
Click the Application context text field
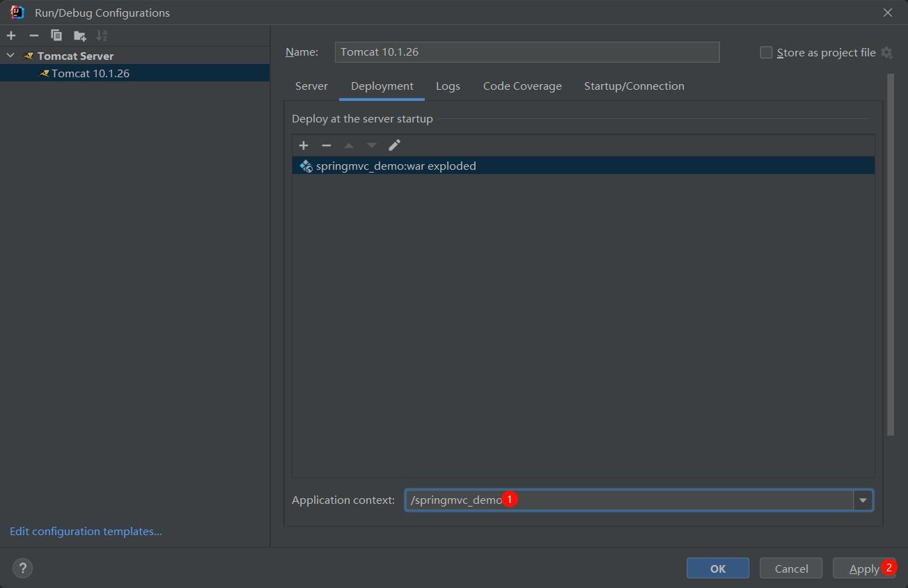point(629,500)
